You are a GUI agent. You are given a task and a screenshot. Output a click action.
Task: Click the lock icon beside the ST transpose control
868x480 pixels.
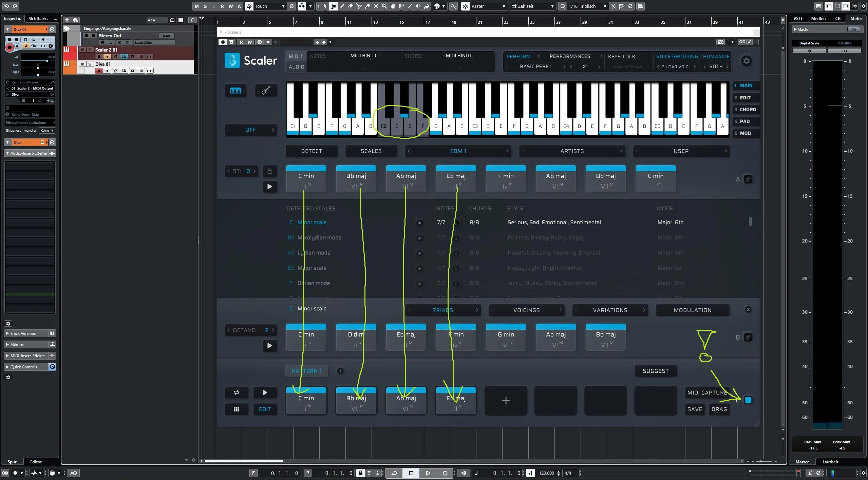click(270, 171)
